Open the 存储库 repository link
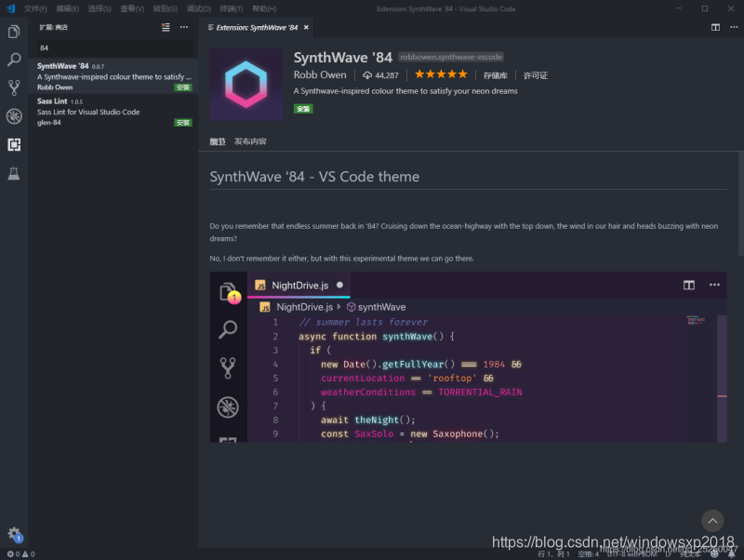This screenshot has width=744, height=560. tap(495, 75)
